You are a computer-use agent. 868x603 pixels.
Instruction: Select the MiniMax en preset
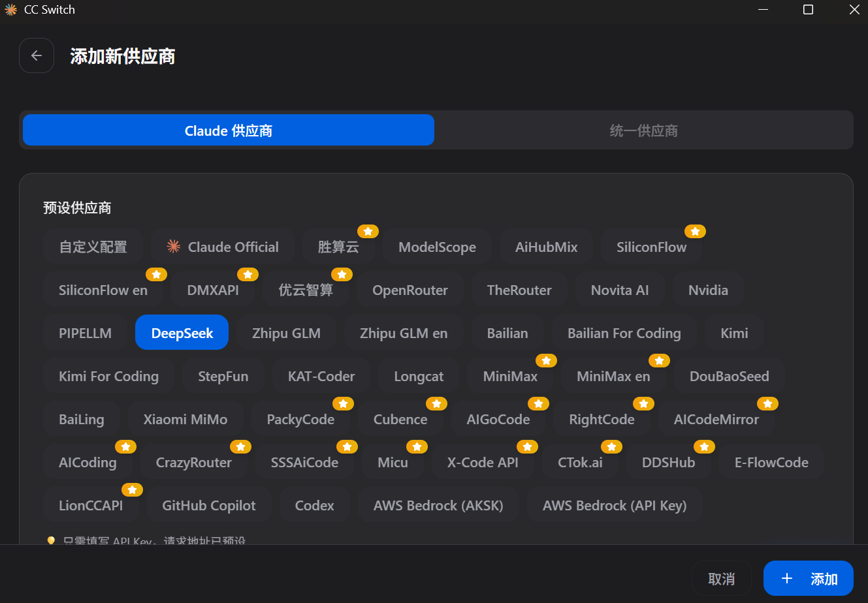tap(613, 376)
